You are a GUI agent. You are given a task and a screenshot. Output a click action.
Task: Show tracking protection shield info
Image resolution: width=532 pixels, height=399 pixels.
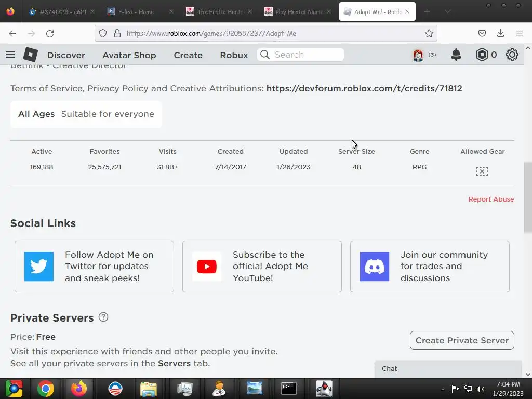tap(103, 33)
